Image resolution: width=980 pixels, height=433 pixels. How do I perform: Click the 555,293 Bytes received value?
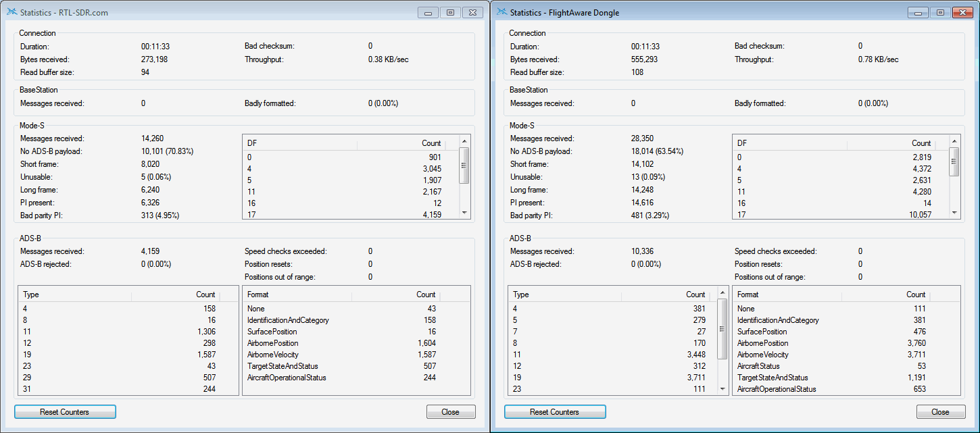tap(644, 59)
